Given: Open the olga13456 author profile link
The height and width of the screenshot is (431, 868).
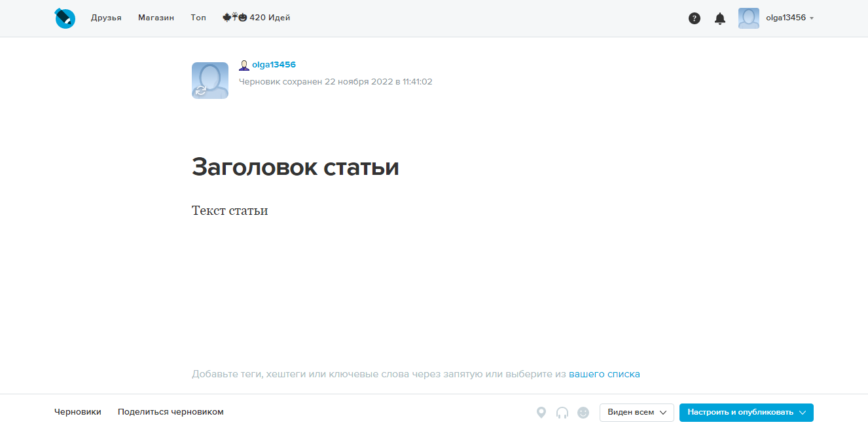Looking at the screenshot, I should click(x=274, y=65).
